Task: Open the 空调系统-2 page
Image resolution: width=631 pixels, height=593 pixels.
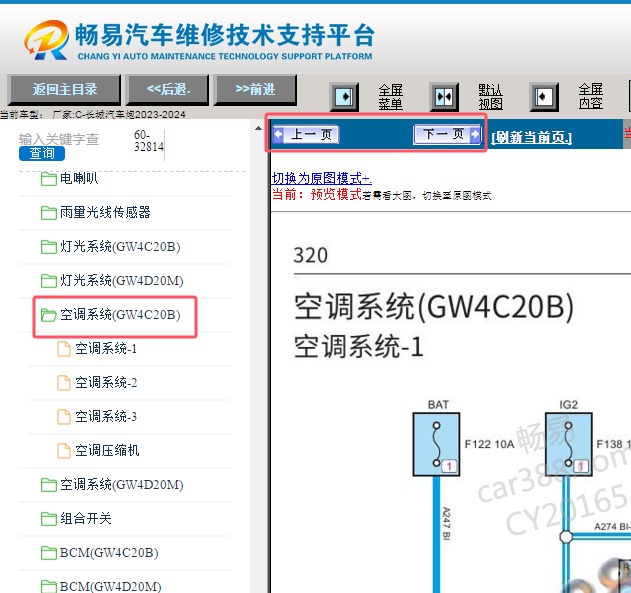Action: tap(97, 383)
